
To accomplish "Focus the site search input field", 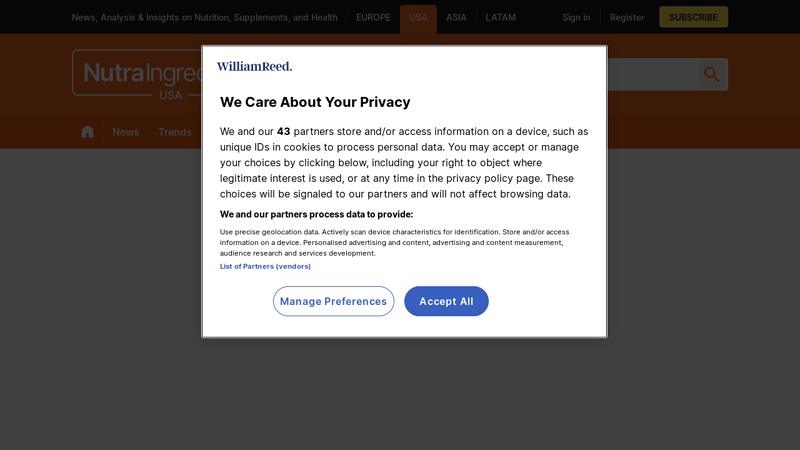I will [652, 74].
